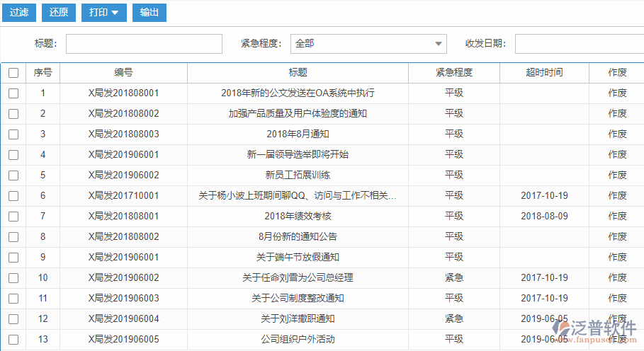Screen dimensions: 644x351
Task: Sort by the 编号 column header
Action: pyautogui.click(x=124, y=73)
